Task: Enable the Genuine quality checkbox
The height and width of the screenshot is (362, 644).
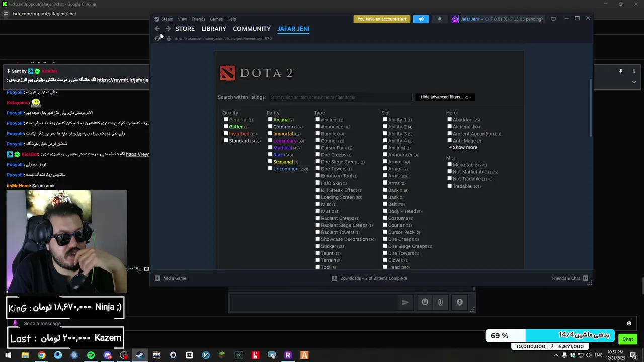Action: pyautogui.click(x=226, y=119)
